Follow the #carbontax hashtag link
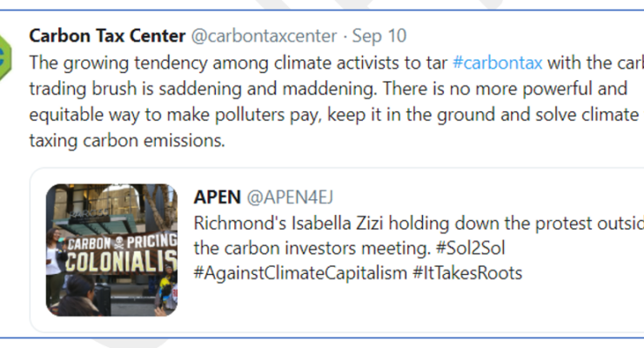The image size is (644, 348). [x=497, y=64]
